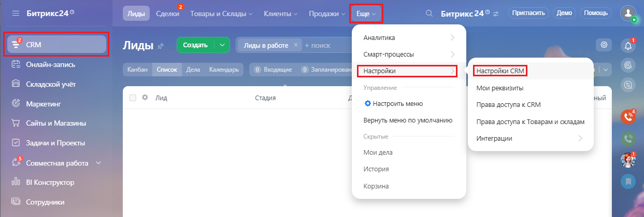
Task: Tick the select-all checkbox in leads table
Action: 133,98
